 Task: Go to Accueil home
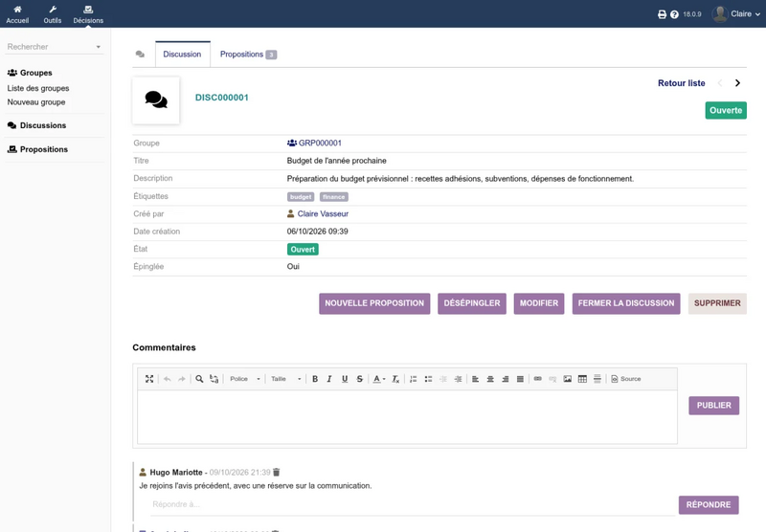17,14
